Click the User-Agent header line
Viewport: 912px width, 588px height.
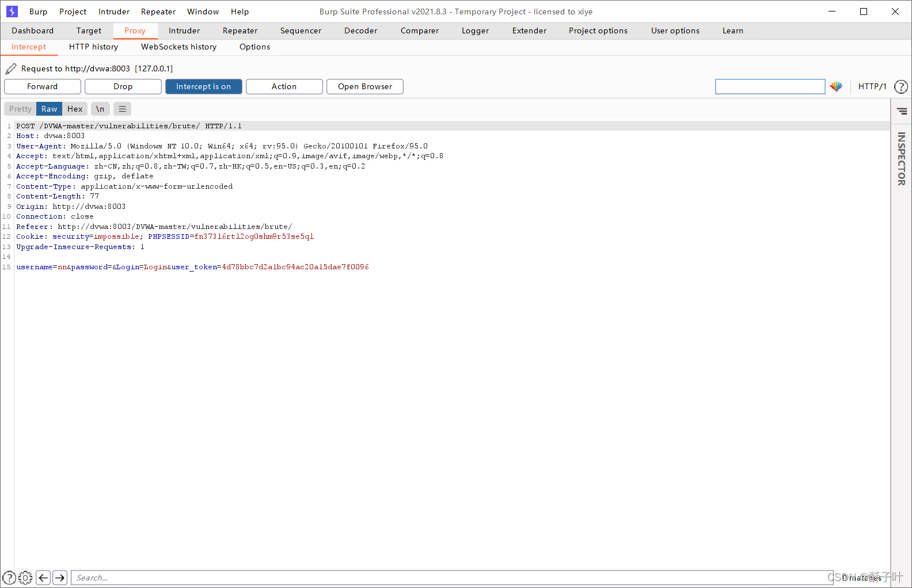coord(222,146)
